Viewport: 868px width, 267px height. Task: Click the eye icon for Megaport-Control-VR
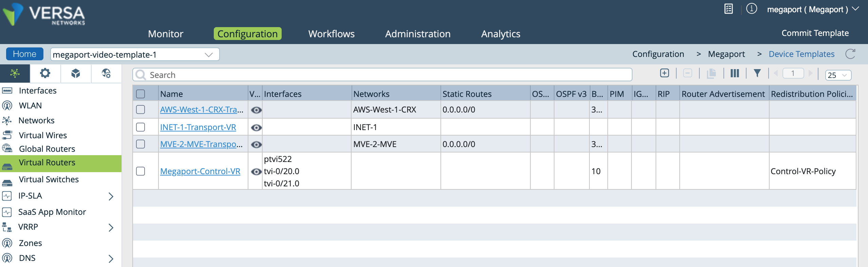(256, 172)
